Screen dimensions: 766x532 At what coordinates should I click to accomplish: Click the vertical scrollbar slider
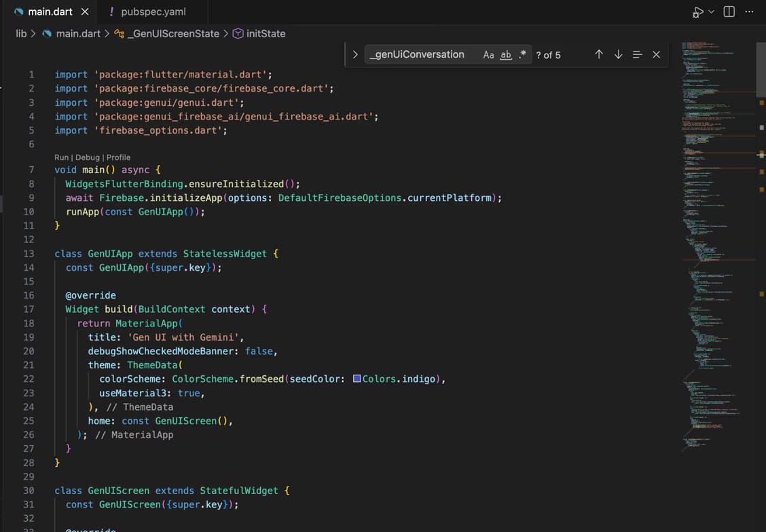(761, 69)
